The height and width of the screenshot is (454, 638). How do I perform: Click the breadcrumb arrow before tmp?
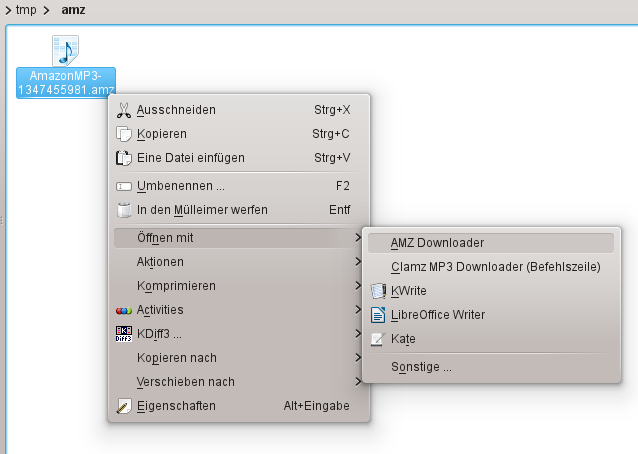click(8, 10)
